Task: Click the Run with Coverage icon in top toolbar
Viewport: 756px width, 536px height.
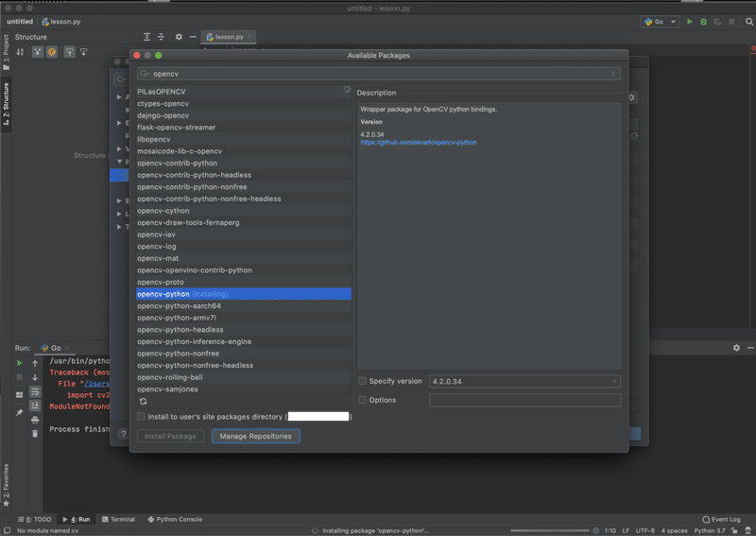Action: point(717,22)
